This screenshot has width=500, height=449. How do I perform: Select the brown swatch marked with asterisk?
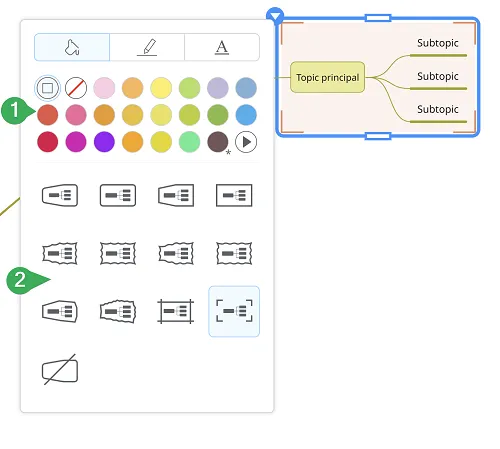click(x=218, y=142)
